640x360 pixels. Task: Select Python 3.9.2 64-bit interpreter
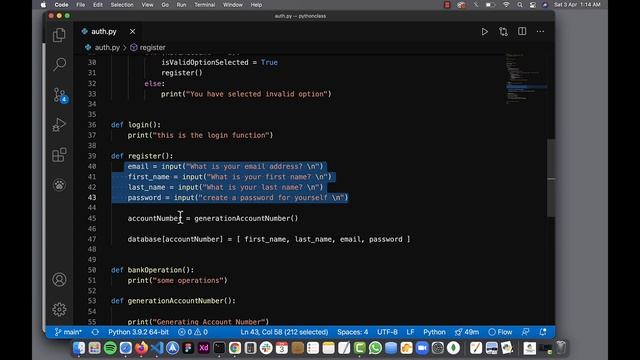tap(138, 332)
